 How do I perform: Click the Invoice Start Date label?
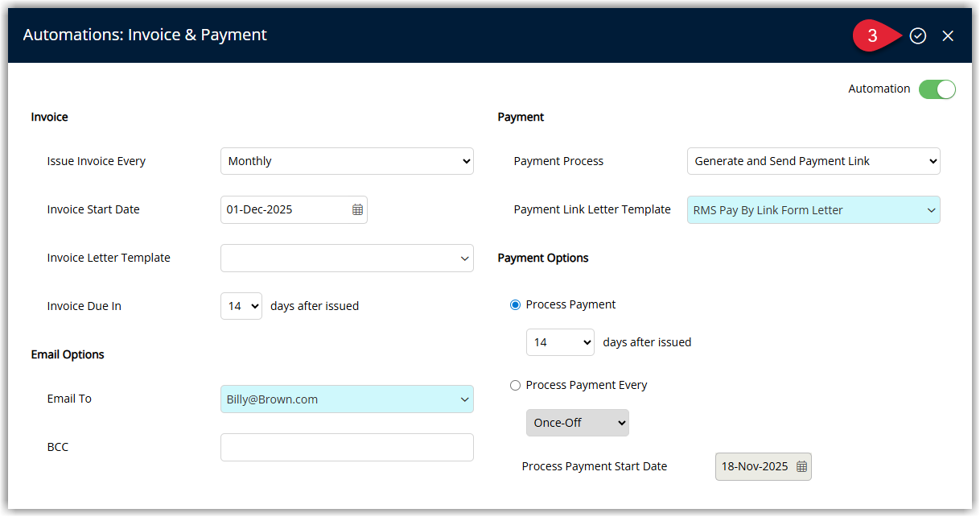pyautogui.click(x=93, y=209)
